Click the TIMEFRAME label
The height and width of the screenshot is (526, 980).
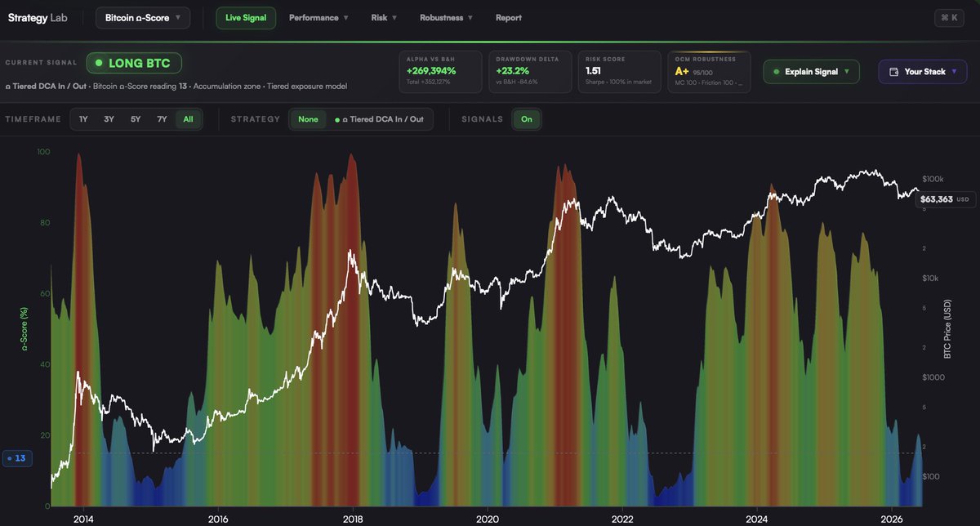click(33, 119)
